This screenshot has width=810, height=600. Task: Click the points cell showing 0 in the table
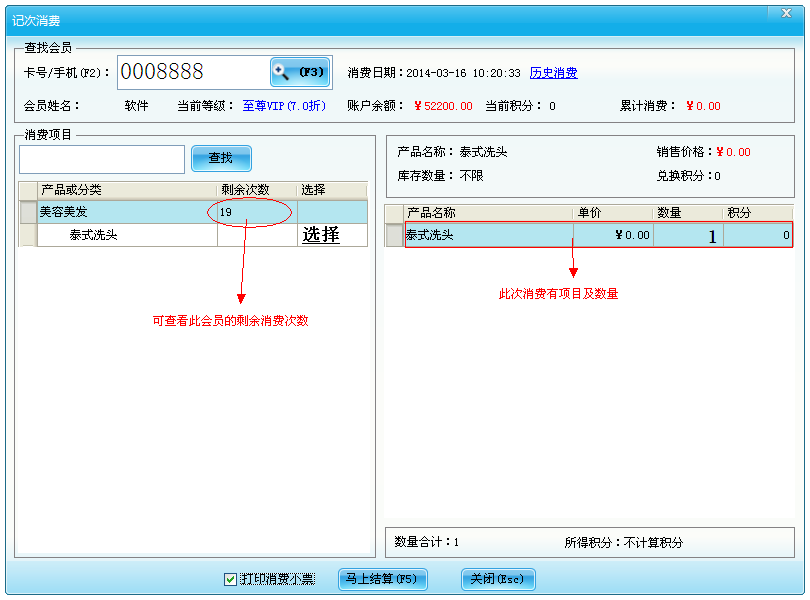pos(758,235)
